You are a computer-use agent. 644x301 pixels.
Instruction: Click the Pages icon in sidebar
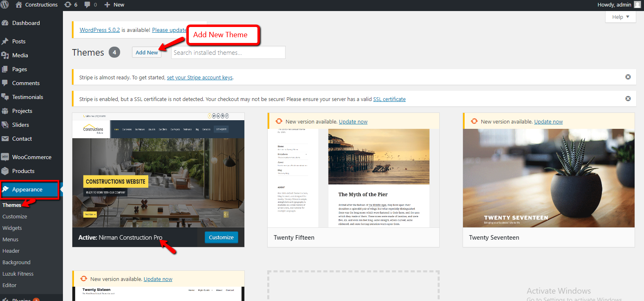click(5, 69)
